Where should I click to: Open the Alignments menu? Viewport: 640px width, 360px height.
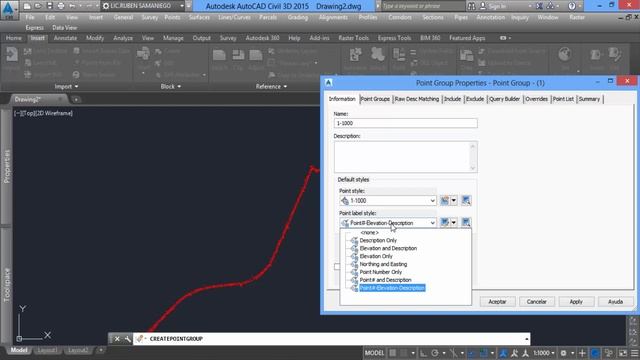coord(333,17)
